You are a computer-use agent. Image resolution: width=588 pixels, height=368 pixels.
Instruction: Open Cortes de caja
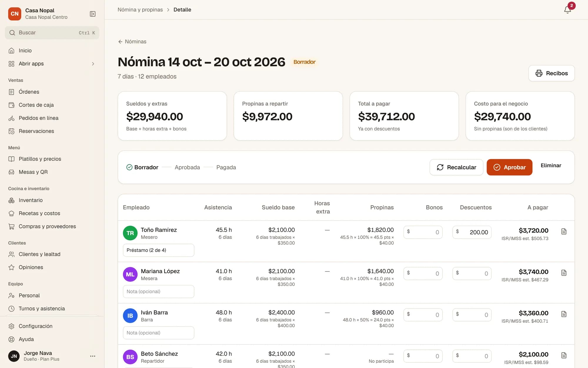coord(52,105)
